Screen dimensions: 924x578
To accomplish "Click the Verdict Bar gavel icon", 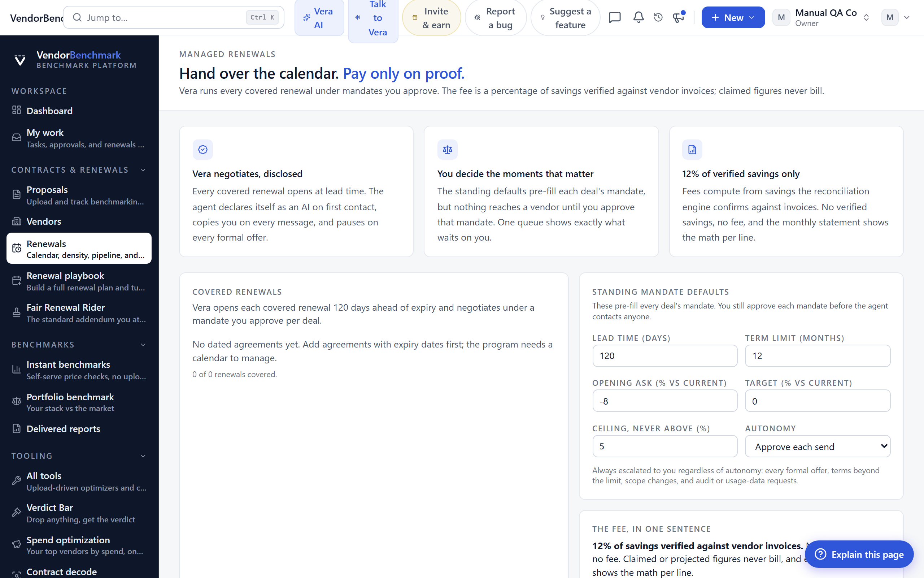I will [16, 513].
